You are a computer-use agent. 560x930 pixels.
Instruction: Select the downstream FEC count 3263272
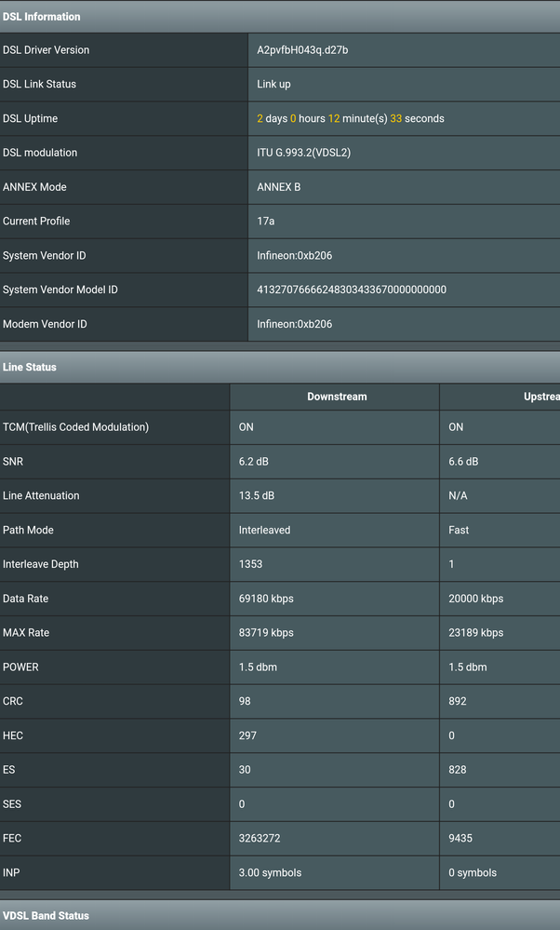click(x=260, y=838)
